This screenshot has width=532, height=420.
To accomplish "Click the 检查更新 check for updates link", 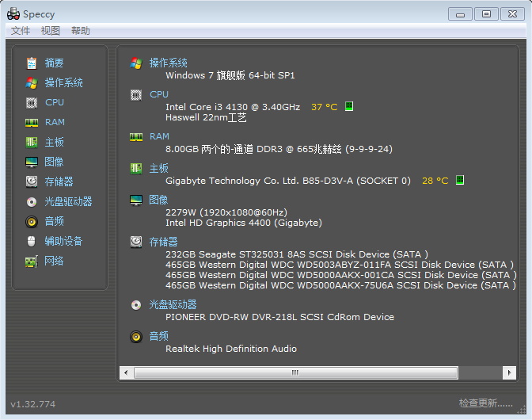I will [485, 403].
